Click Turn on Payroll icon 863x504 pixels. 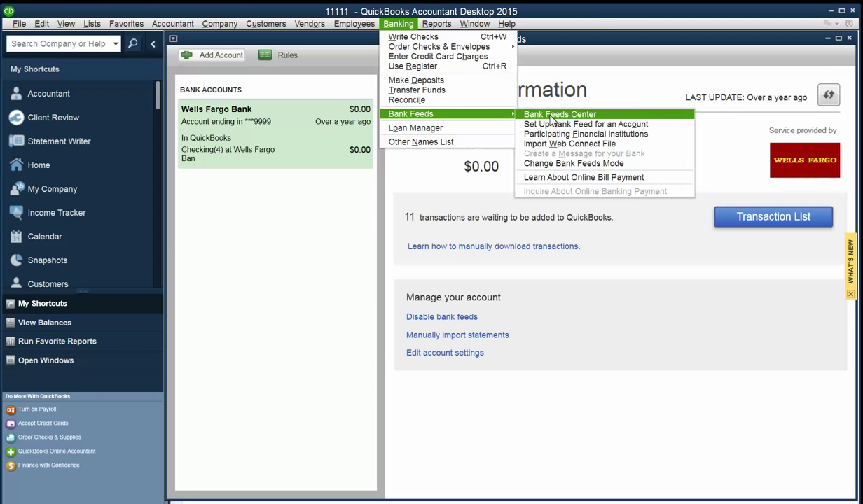pos(11,409)
